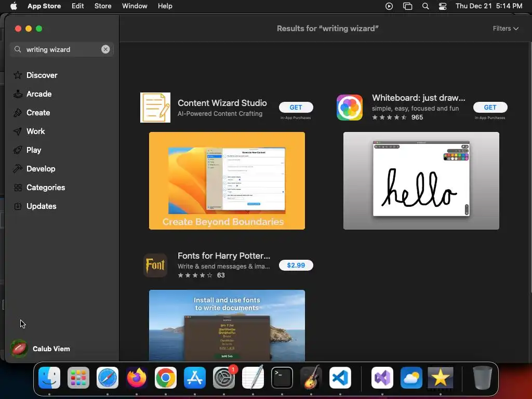
Task: Click 'AI-Powered Content Crafting' subtitle
Action: tap(220, 114)
